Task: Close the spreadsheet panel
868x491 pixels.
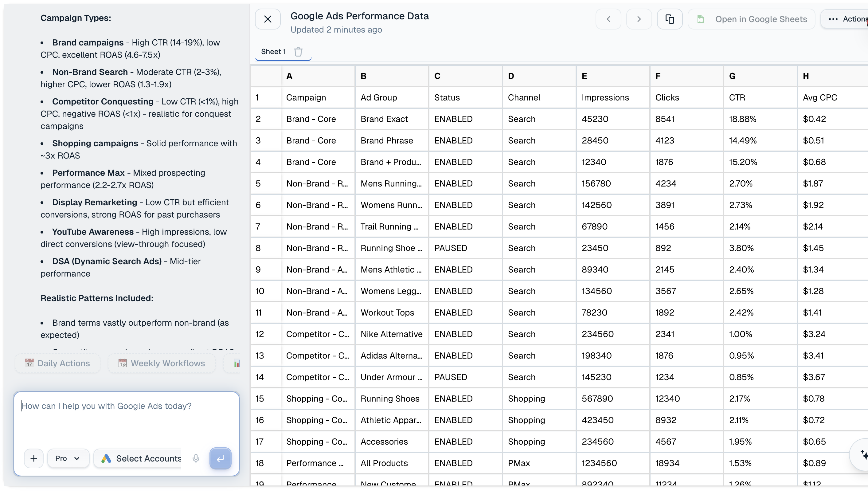Action: [x=267, y=19]
